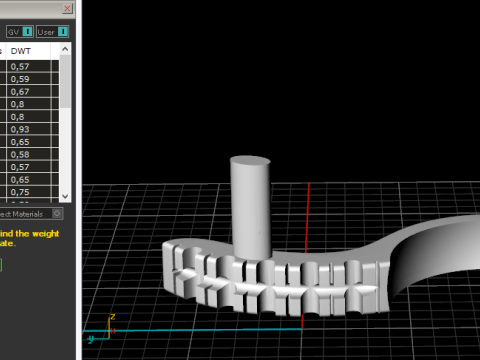Click the Z axis label on gizmo
Viewport: 480px width, 360px height.
113,317
